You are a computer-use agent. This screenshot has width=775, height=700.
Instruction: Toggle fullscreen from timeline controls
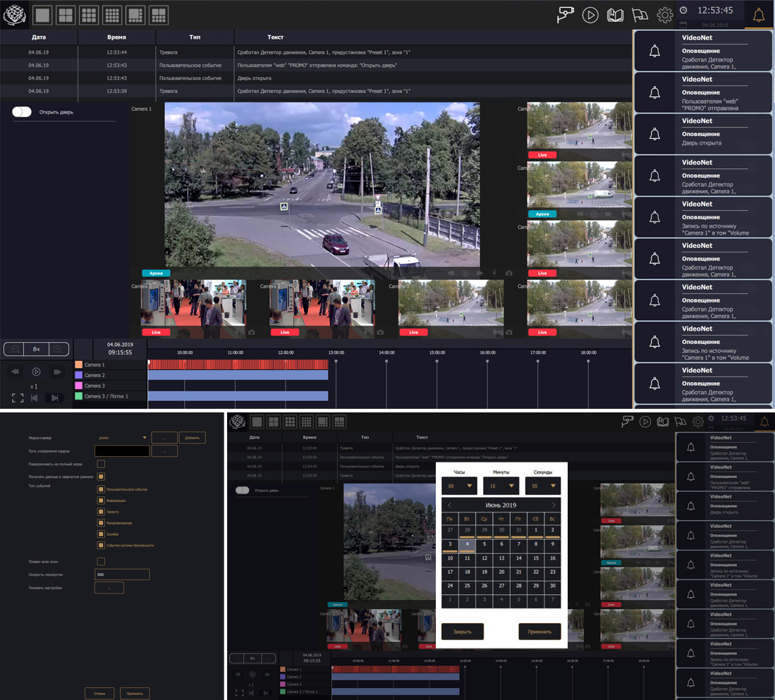click(x=18, y=398)
